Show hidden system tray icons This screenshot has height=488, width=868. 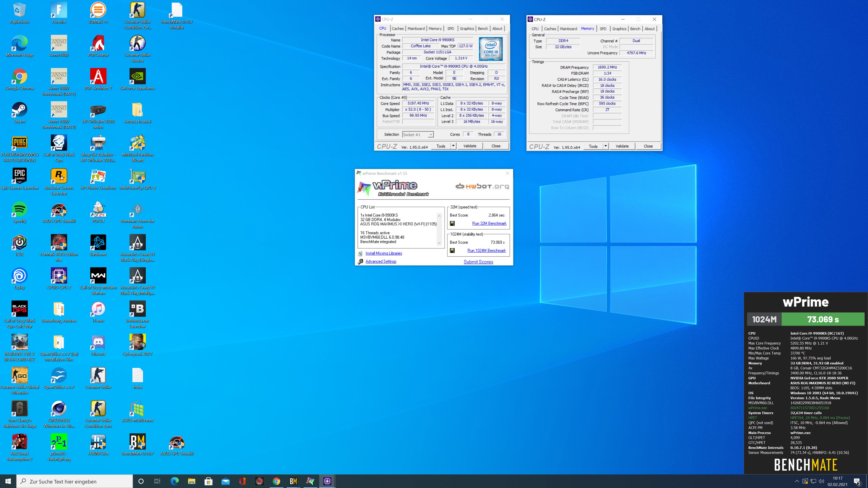coord(797,481)
